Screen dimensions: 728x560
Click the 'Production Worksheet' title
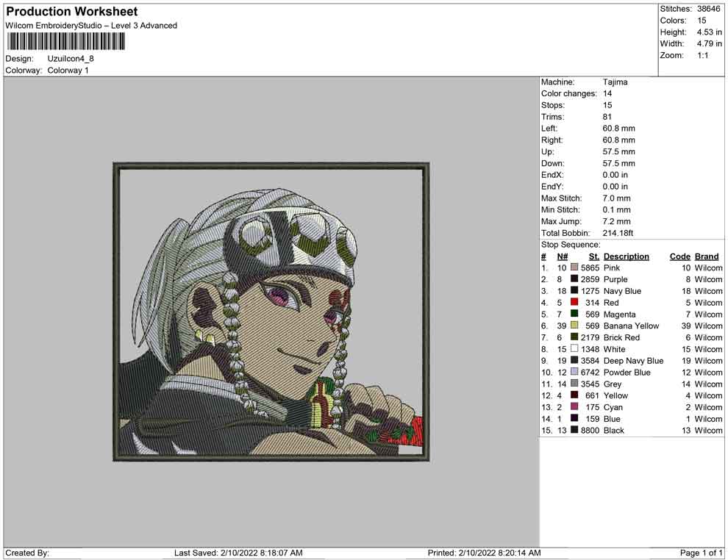(x=71, y=12)
